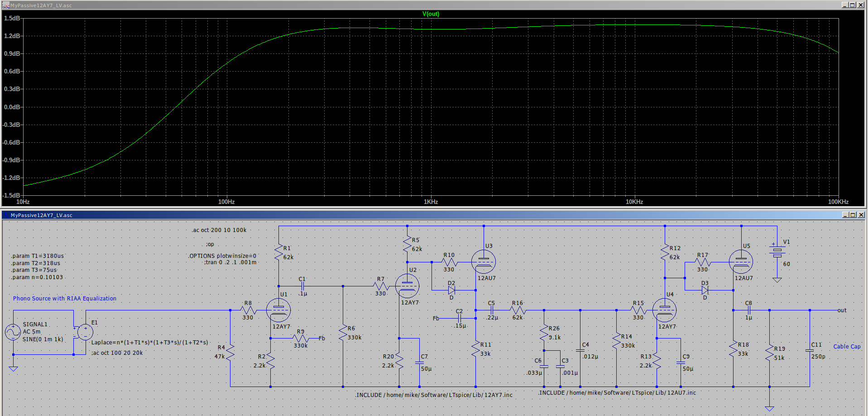Select capacitor C8 1µ symbol
The image size is (868, 416).
748,310
